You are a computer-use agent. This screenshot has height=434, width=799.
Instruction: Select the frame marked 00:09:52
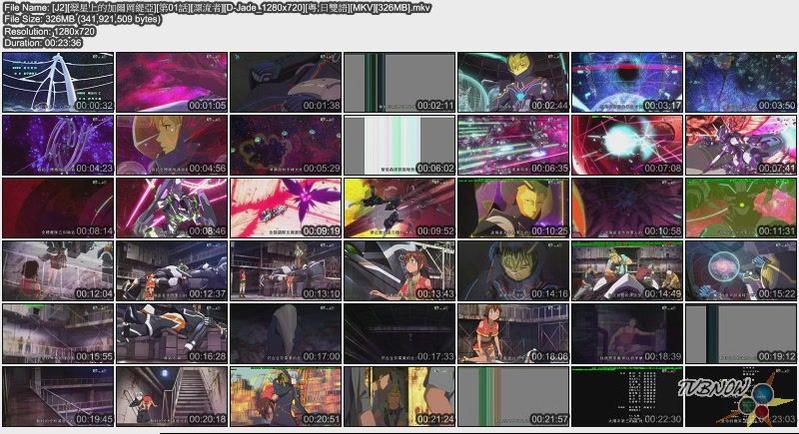(x=399, y=208)
